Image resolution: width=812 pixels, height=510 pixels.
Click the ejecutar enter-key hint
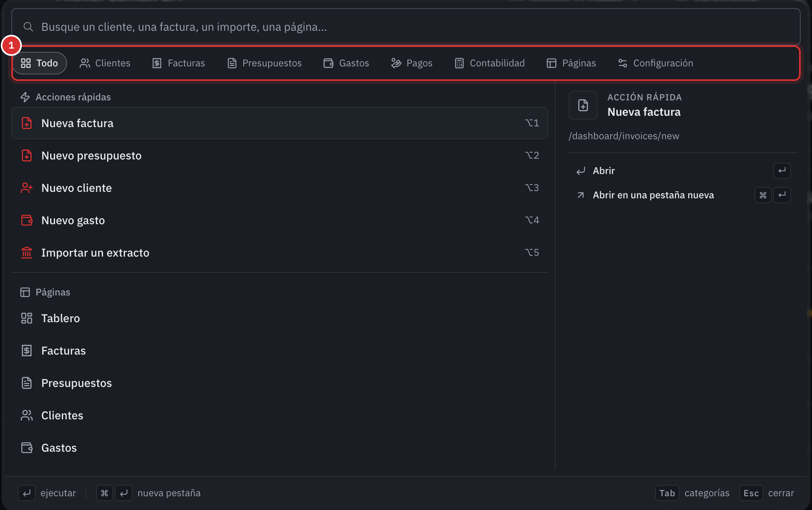[47, 493]
